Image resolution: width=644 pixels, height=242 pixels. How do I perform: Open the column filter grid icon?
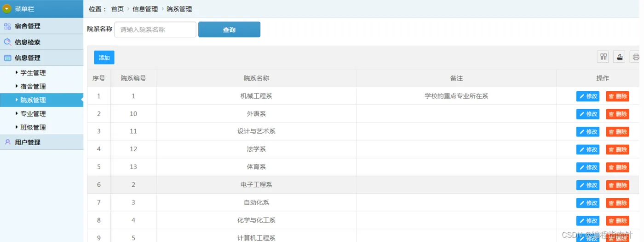(x=603, y=57)
